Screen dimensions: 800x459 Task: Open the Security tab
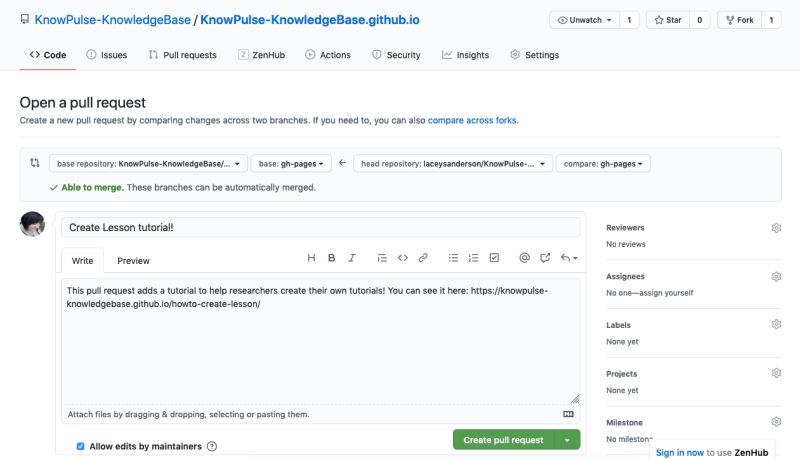396,55
